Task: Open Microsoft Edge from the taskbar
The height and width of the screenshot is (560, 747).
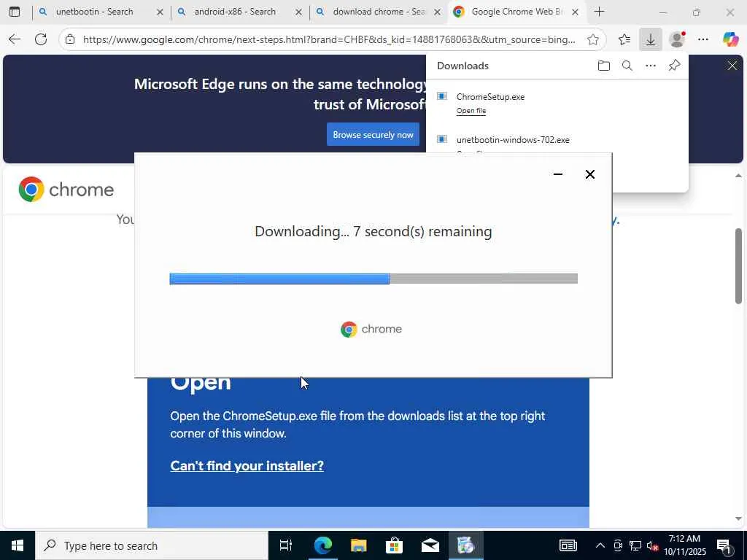Action: pyautogui.click(x=322, y=545)
